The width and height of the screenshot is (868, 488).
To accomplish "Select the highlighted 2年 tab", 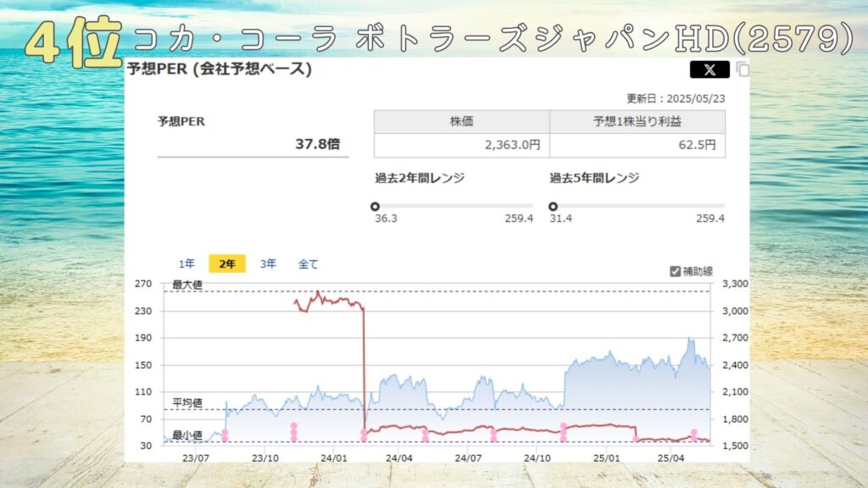I will click(227, 263).
